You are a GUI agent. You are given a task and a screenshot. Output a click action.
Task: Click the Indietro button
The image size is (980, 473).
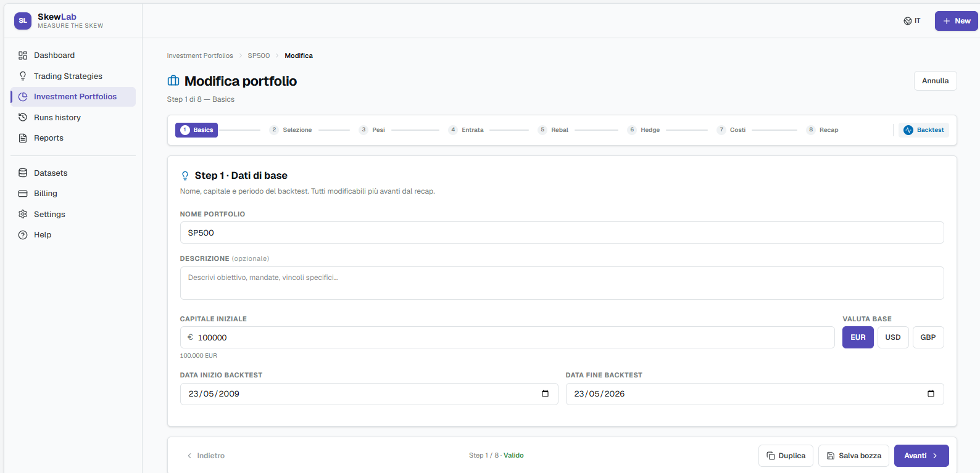pyautogui.click(x=206, y=456)
